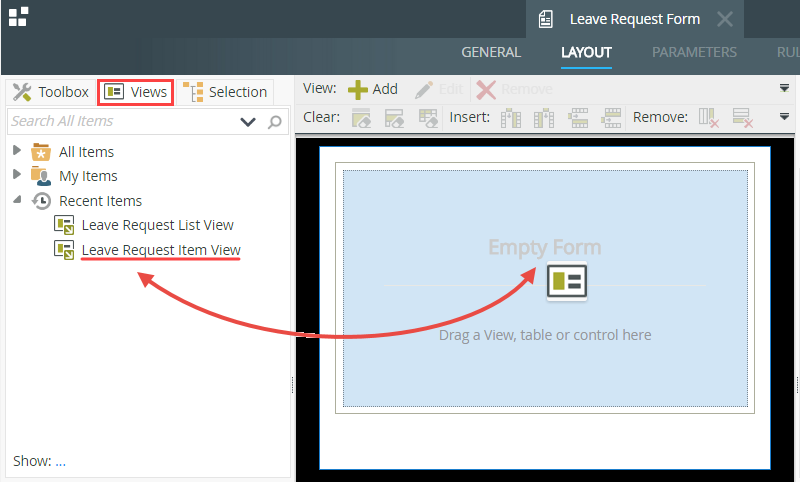
Task: Add a new View with the plus button
Action: pyautogui.click(x=373, y=89)
